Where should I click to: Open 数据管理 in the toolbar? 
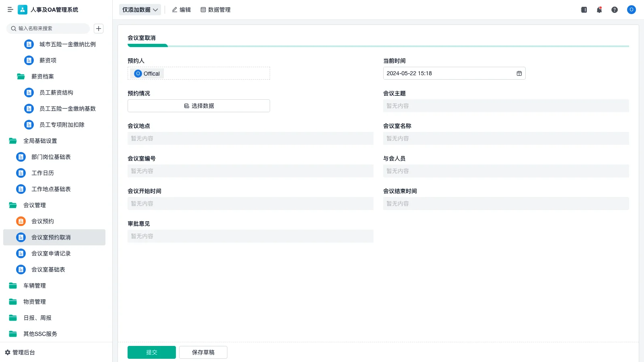coord(215,10)
